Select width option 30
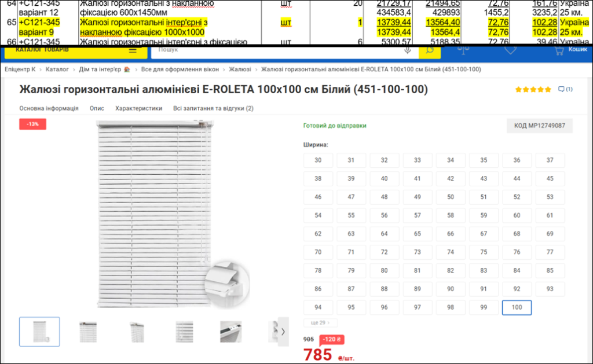The image size is (593, 364). point(318,160)
